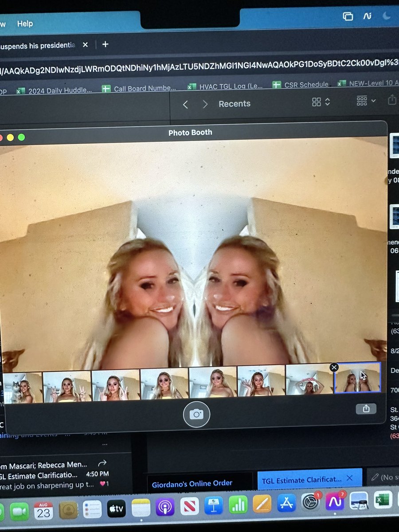Open a new browser tab

point(105,44)
